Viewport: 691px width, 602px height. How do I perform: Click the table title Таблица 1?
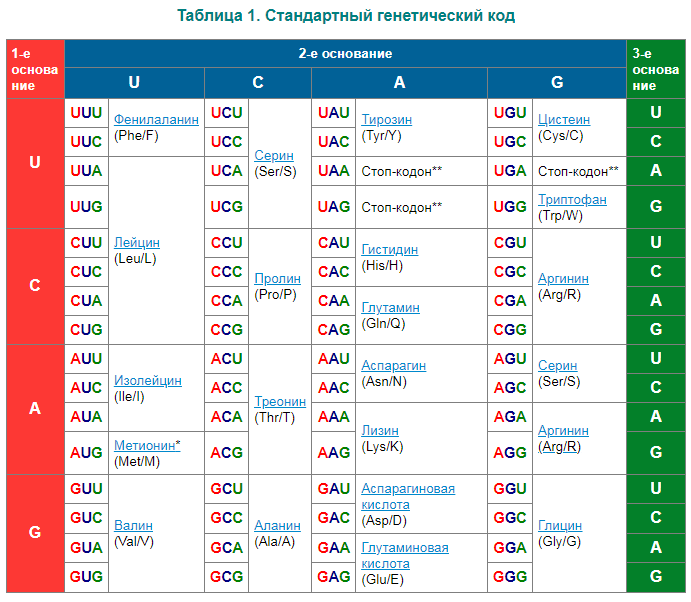pyautogui.click(x=346, y=16)
